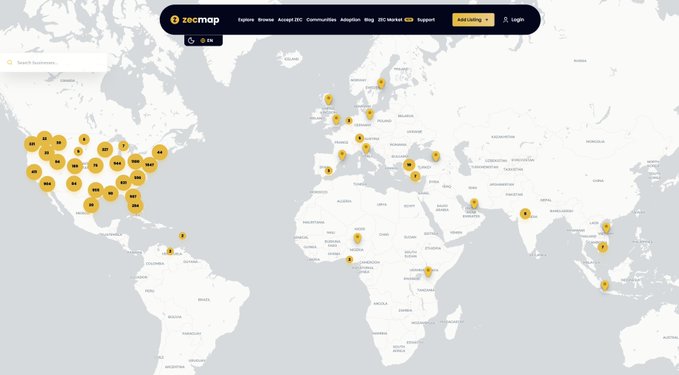Viewport: 679px width, 375px height.
Task: Open the Add Listing dropdown
Action: coord(473,19)
